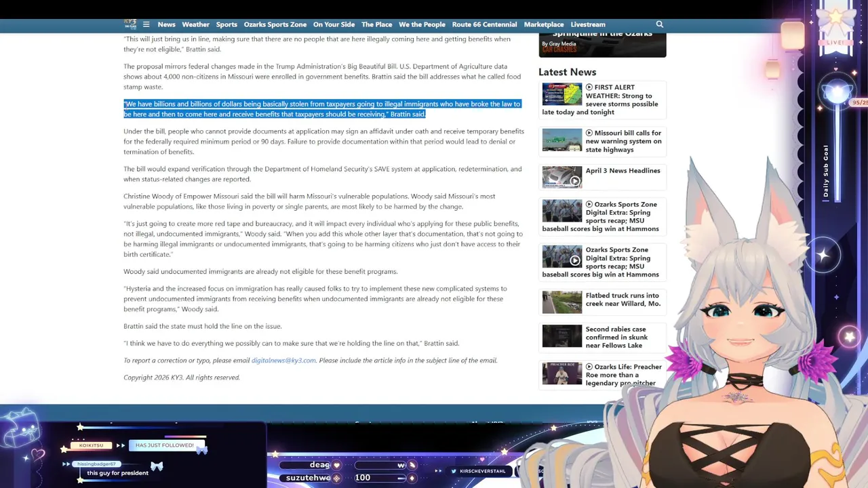The image size is (868, 488).
Task: Open the hamburger menu icon
Action: pyautogui.click(x=146, y=24)
